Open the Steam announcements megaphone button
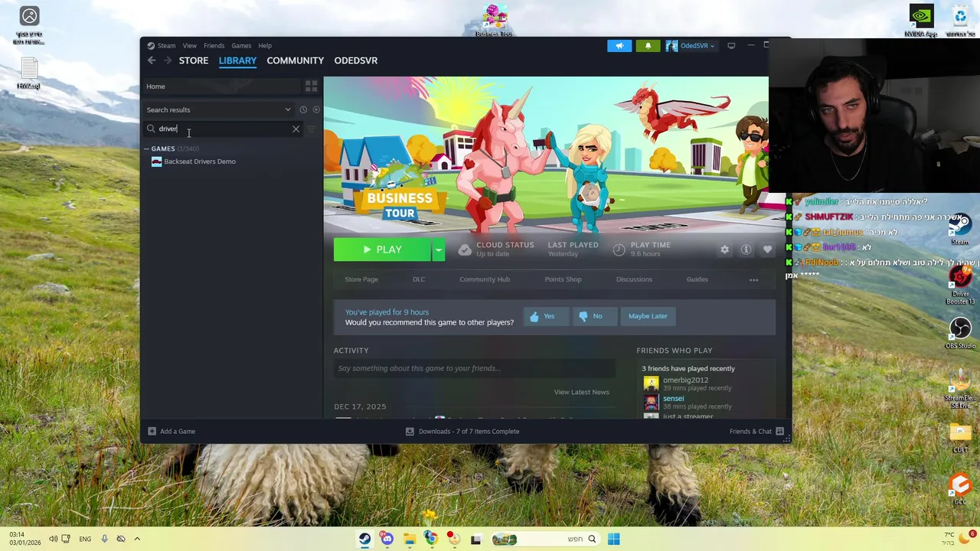Viewport: 980px width, 551px height. 619,46
